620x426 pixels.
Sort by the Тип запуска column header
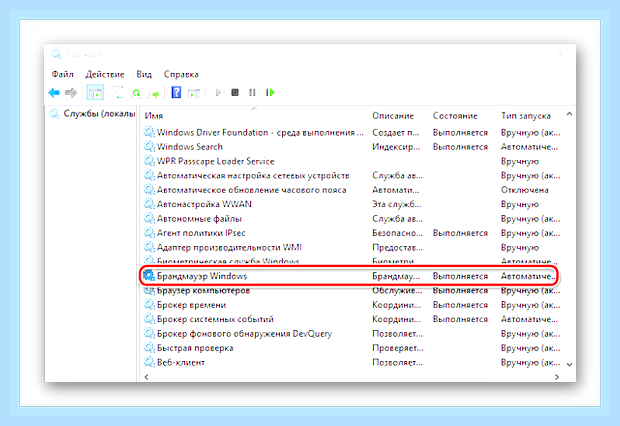[525, 115]
